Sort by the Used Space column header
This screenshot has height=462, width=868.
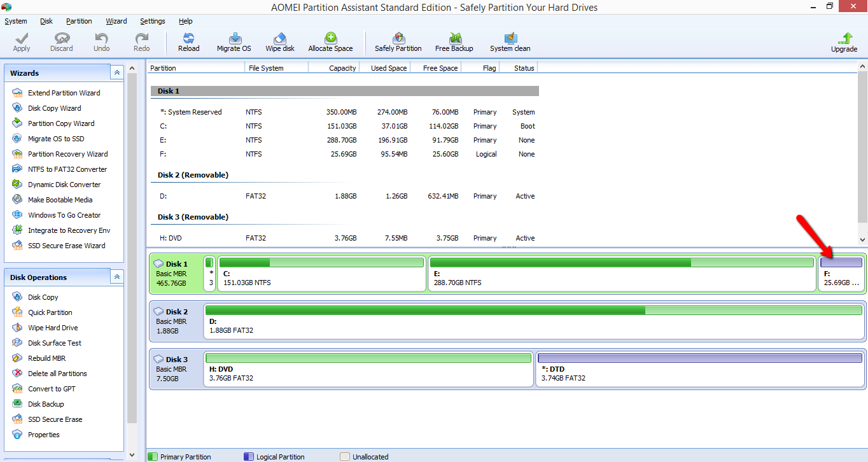pos(384,68)
